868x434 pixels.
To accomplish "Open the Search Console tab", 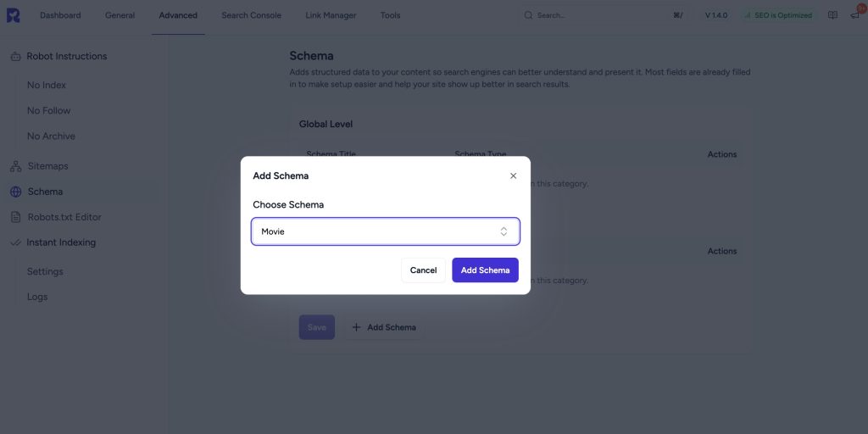I will [251, 15].
